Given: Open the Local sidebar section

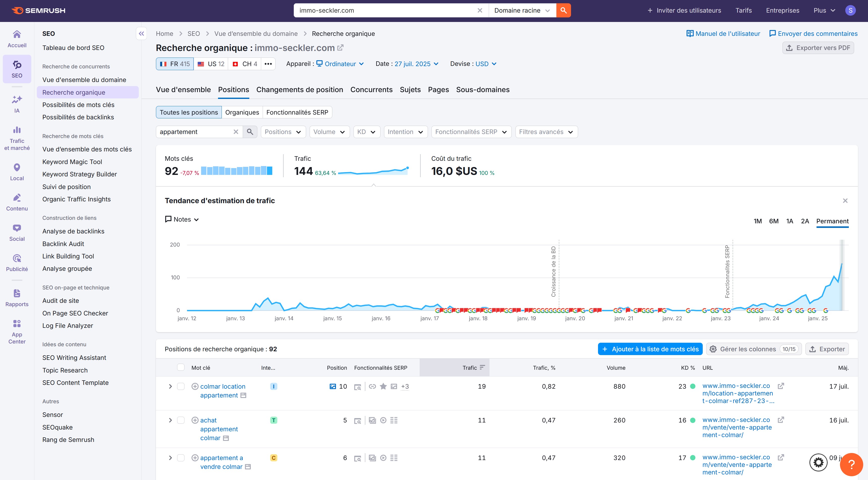Looking at the screenshot, I should [17, 172].
